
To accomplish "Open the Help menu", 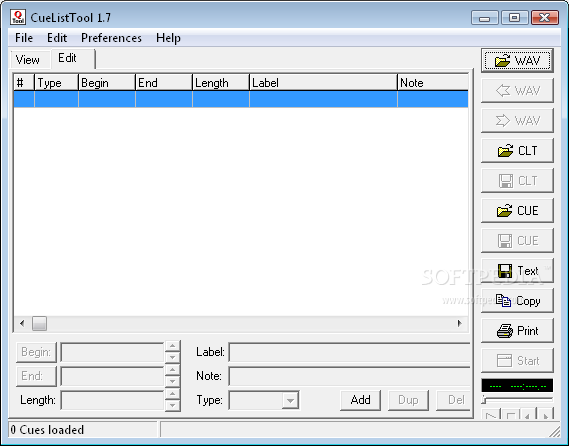I will [168, 38].
